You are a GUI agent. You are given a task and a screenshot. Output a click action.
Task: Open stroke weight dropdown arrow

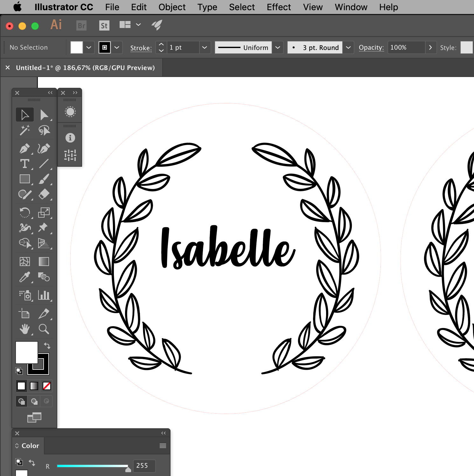[x=205, y=47]
